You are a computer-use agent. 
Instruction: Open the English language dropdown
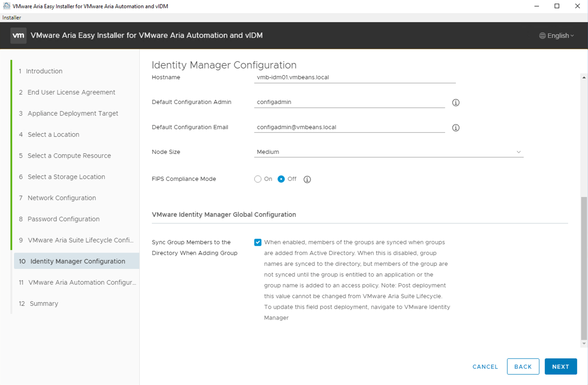[x=557, y=36]
